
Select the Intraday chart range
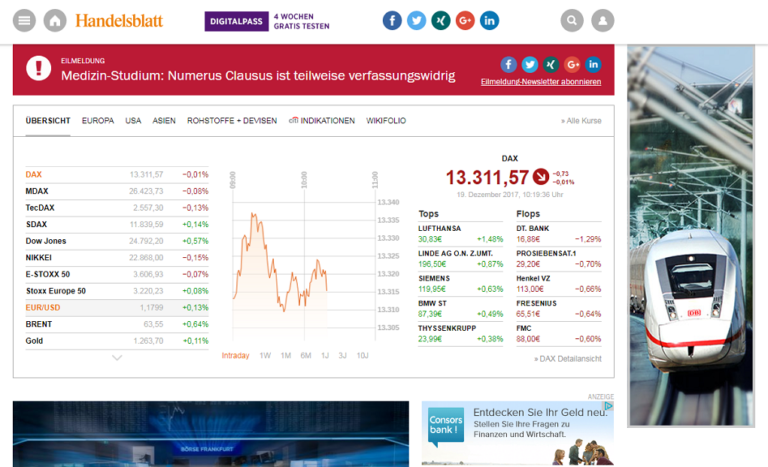click(x=235, y=355)
